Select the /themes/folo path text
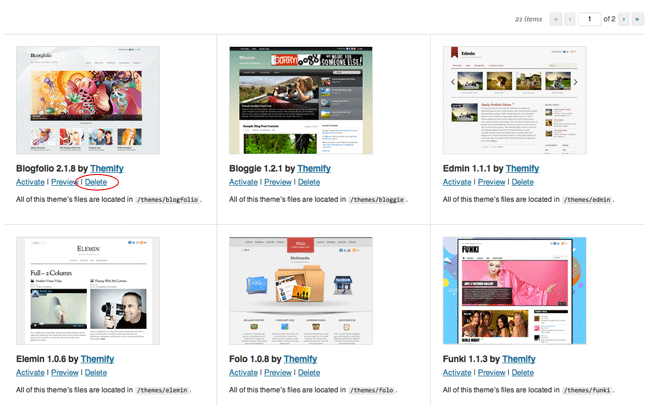This screenshot has width=650, height=406. 371,390
